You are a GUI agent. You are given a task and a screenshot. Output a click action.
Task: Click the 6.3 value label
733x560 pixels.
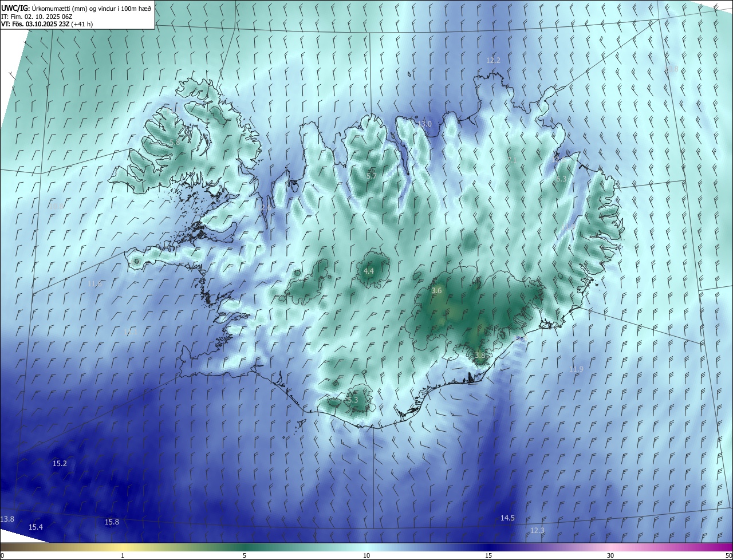click(561, 179)
